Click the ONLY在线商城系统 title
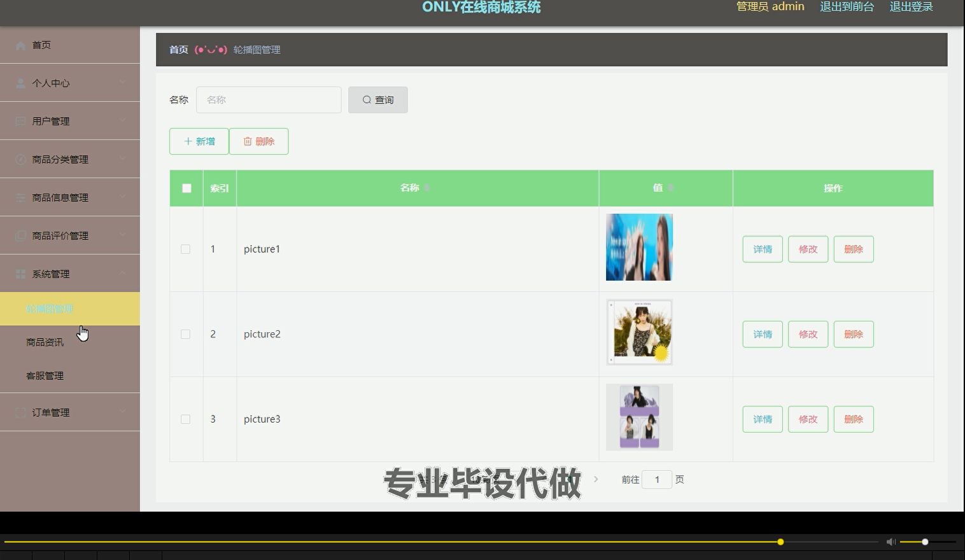Screen dimensions: 965x560 coord(481,7)
